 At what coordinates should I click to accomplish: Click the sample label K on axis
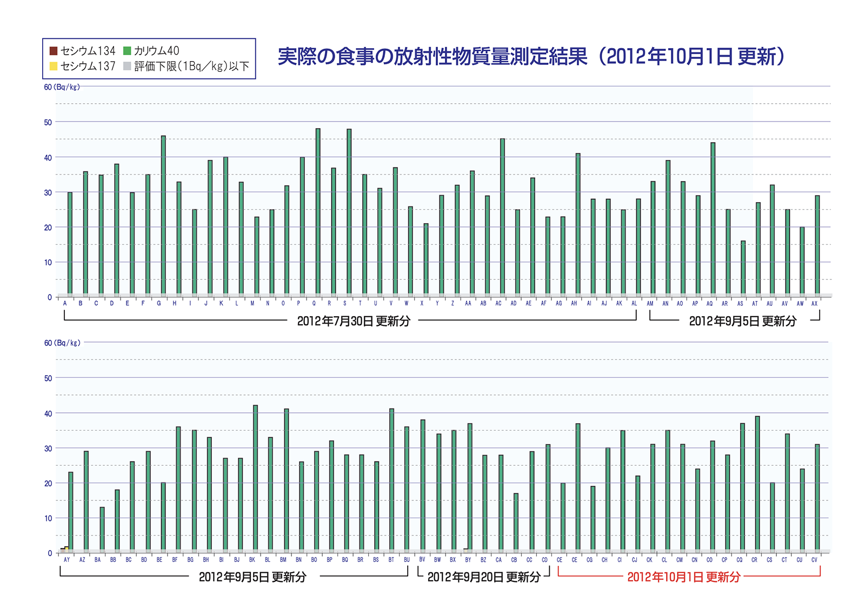coord(221,304)
